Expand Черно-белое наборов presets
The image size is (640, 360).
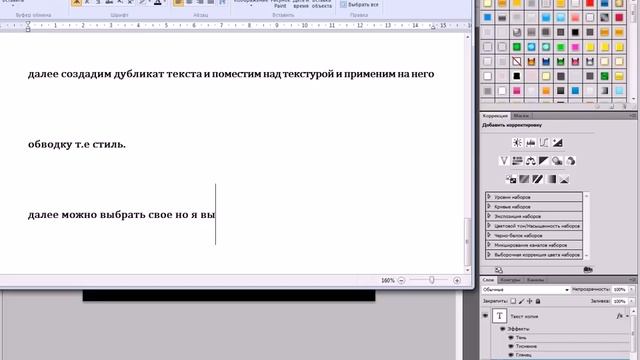coord(489,235)
